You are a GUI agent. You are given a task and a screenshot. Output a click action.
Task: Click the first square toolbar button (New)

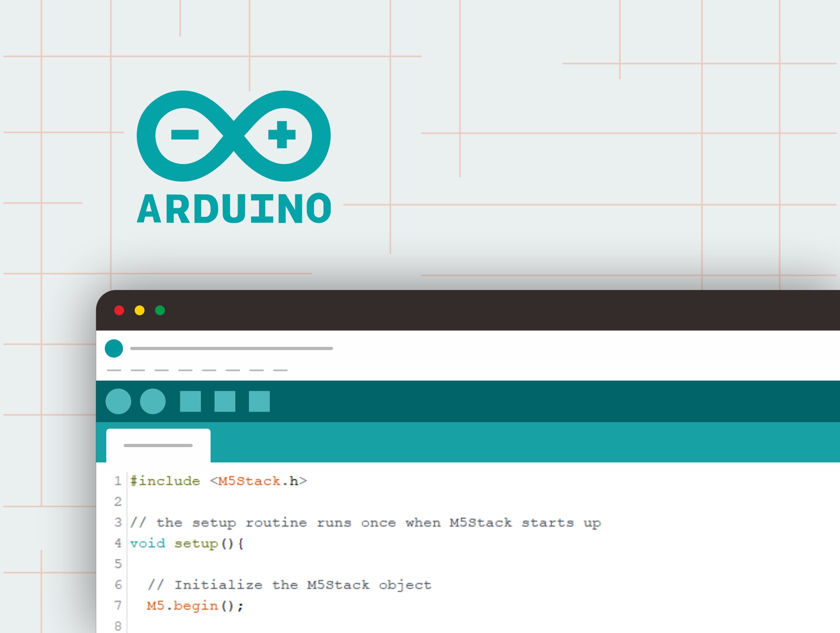(x=190, y=401)
